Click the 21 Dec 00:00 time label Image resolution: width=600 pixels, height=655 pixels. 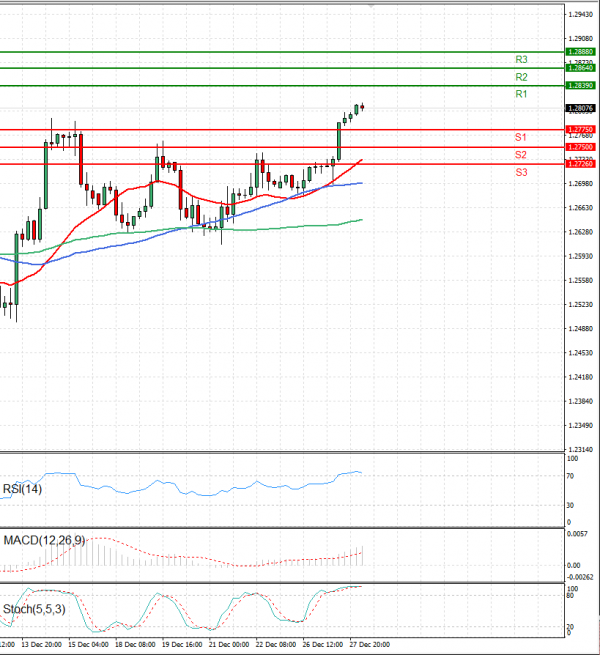pyautogui.click(x=229, y=645)
